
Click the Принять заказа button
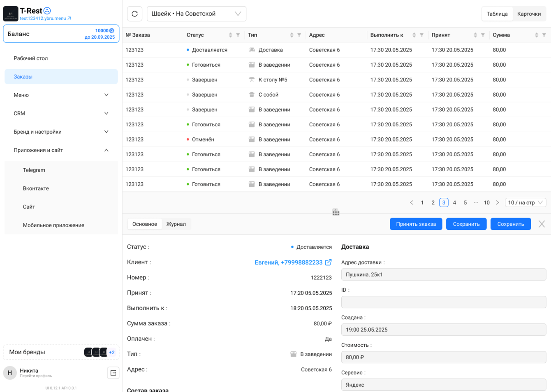tap(416, 224)
